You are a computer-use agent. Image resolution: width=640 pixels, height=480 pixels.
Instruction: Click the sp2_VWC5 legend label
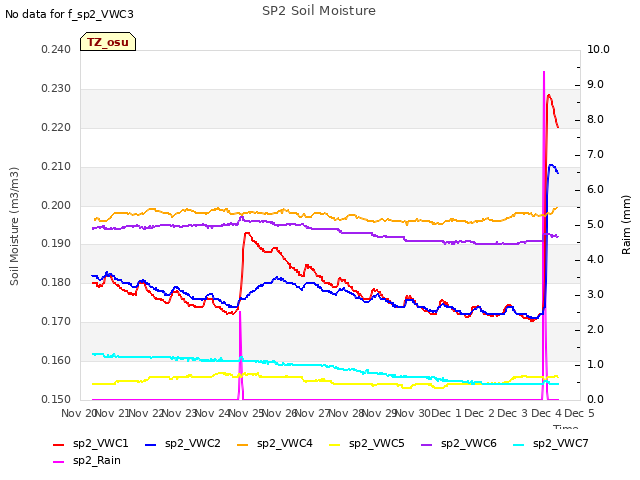pos(376,443)
